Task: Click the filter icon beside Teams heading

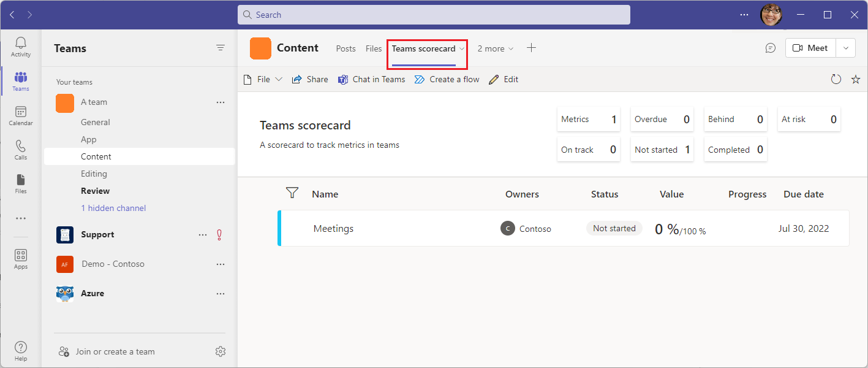Action: [221, 48]
